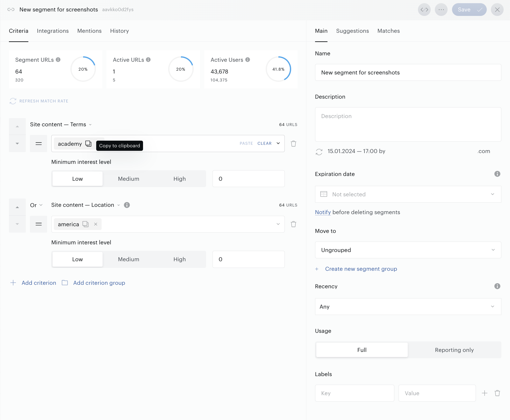Open the Site content — Location type dropdown
Viewport: 510px width, 420px height.
coord(86,205)
